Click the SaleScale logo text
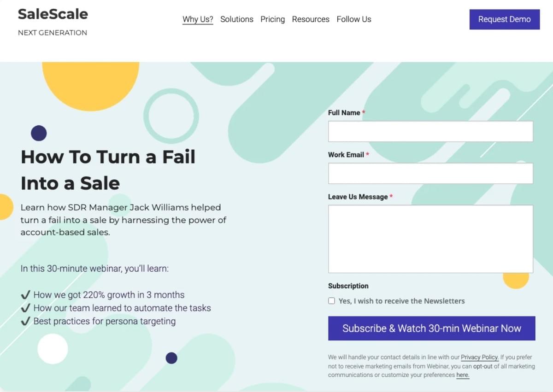 point(53,14)
